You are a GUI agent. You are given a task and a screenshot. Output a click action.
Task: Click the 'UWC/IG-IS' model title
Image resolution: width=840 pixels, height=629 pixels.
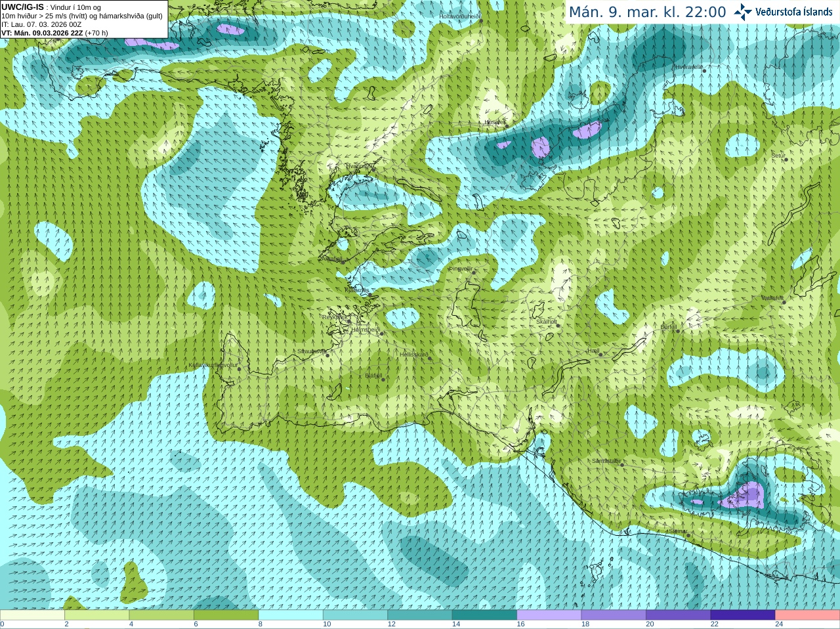22,7
